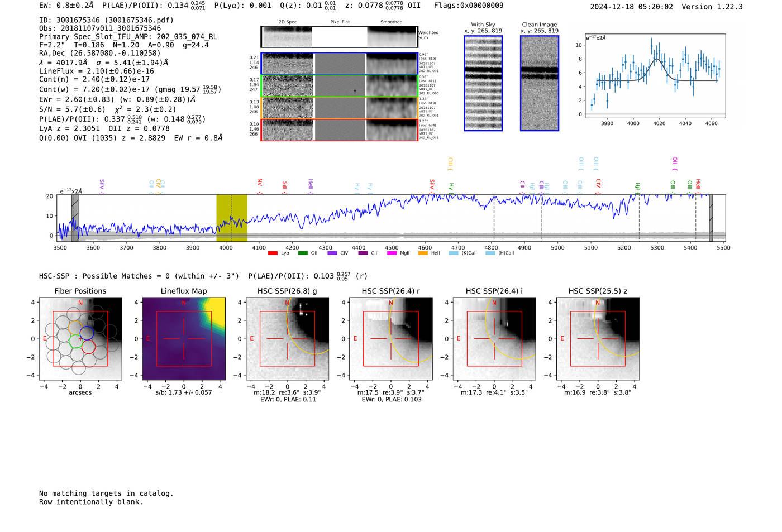The height and width of the screenshot is (532, 782).
Task: Open the With Sky cutout image
Action: pyautogui.click(x=483, y=83)
